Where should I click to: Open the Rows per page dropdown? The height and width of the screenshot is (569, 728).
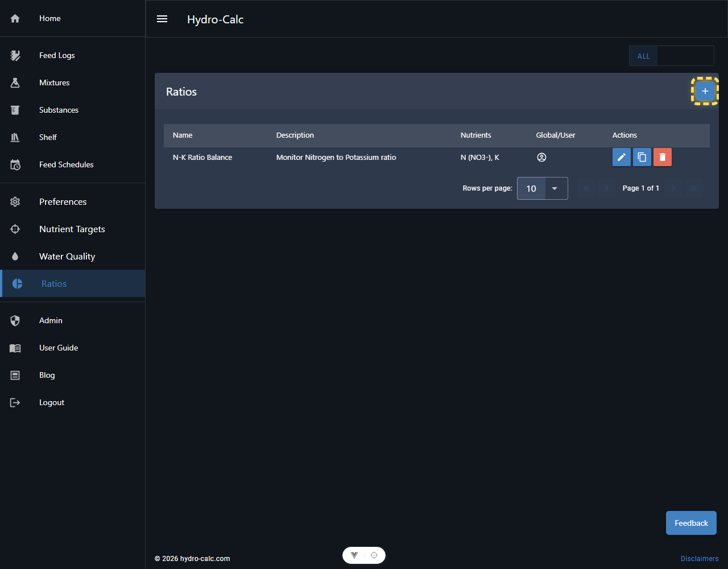click(x=542, y=188)
